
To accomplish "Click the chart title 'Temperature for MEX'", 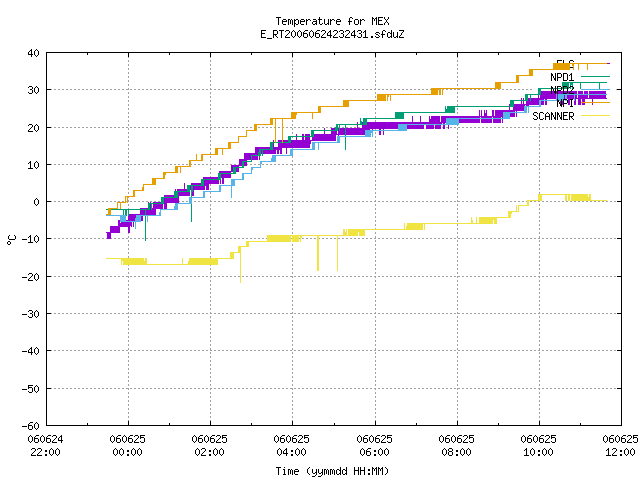I will (332, 21).
